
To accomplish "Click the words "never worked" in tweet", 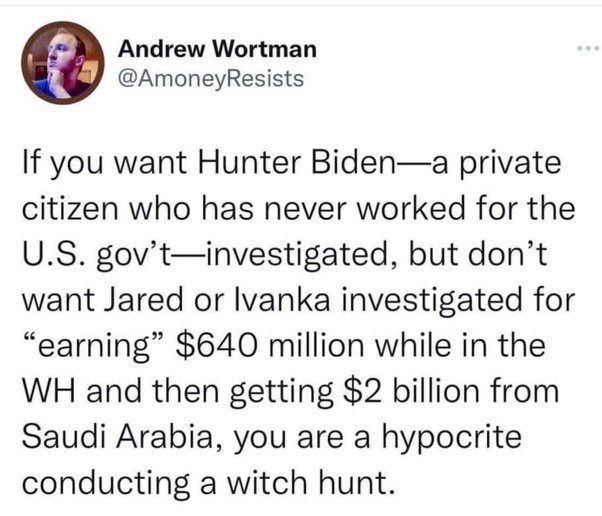I will coord(362,208).
